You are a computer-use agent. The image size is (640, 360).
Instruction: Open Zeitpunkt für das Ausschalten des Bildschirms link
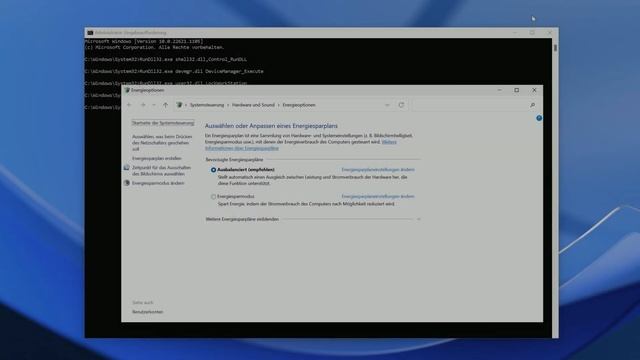point(161,171)
